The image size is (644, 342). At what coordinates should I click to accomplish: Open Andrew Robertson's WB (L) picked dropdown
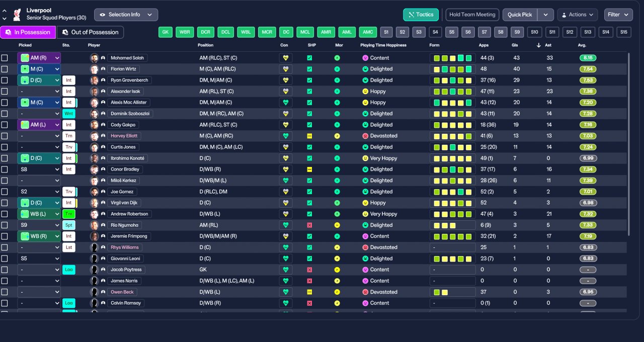click(x=39, y=214)
